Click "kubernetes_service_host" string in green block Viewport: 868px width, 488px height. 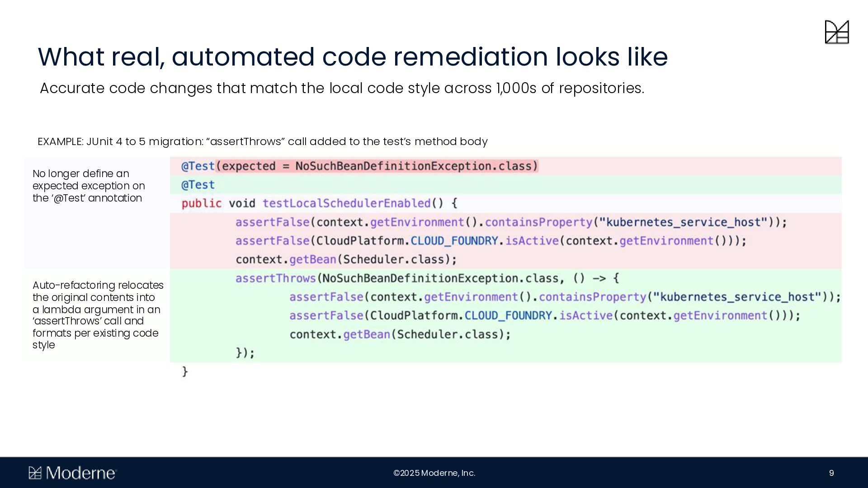coord(737,297)
